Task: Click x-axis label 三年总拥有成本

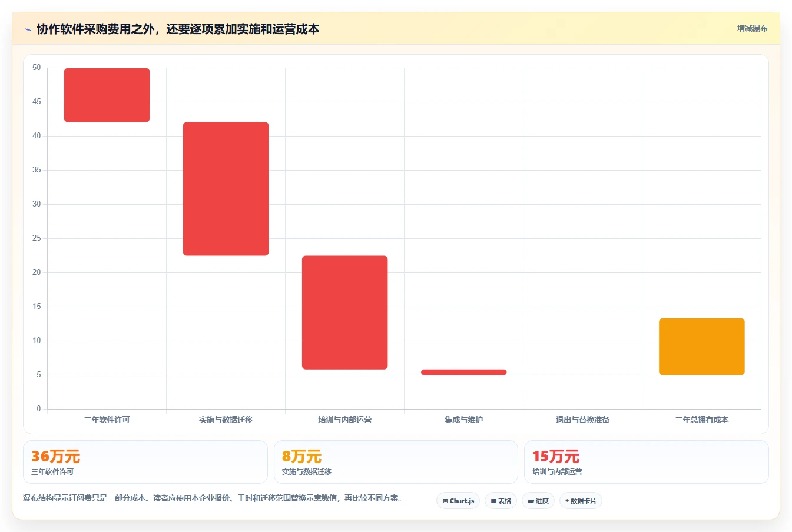Action: [701, 420]
